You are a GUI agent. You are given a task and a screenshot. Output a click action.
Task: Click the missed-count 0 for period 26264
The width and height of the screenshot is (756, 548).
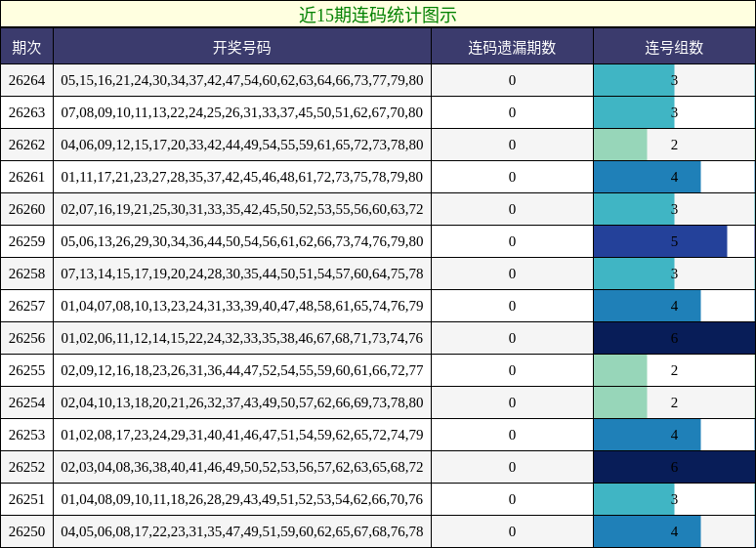[512, 80]
